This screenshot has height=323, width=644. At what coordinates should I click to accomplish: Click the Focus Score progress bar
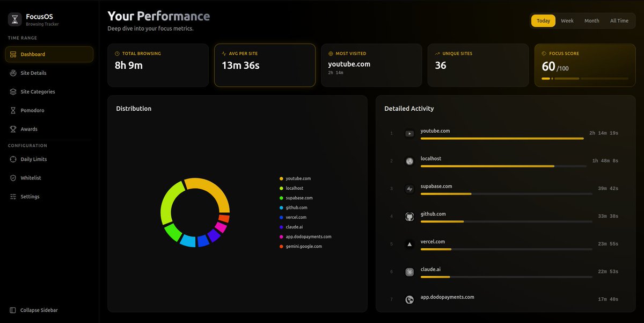coord(585,78)
